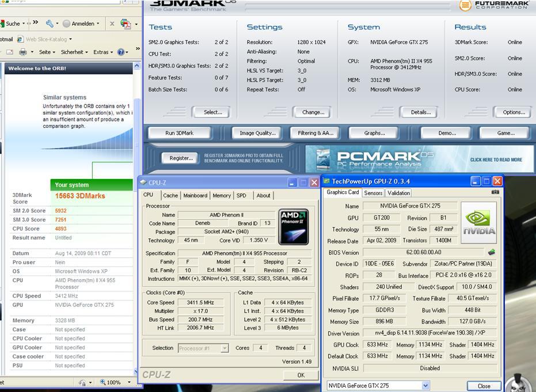Switch to the About tab in CPU-Z

tap(263, 196)
